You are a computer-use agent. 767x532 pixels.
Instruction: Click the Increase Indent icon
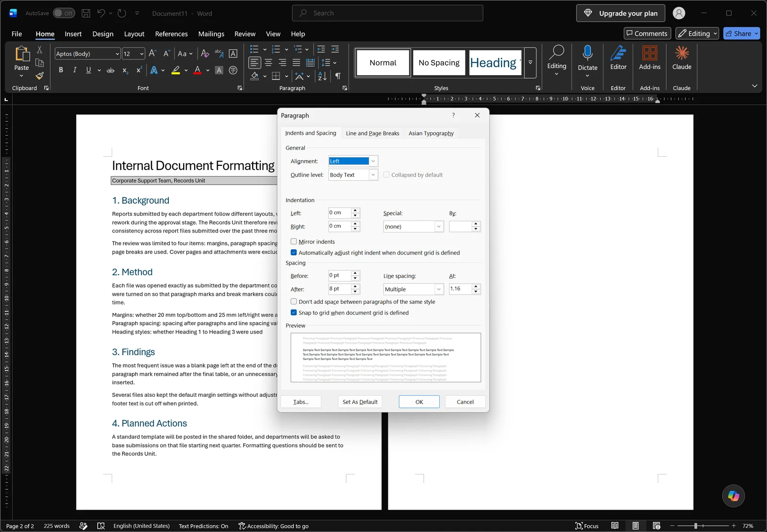(x=335, y=49)
